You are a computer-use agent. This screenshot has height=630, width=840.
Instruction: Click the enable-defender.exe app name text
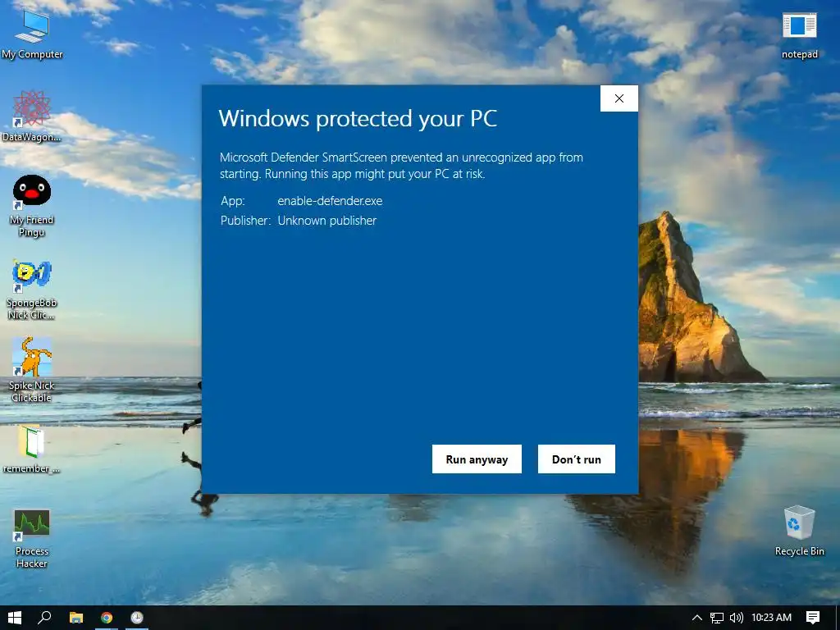click(x=330, y=201)
